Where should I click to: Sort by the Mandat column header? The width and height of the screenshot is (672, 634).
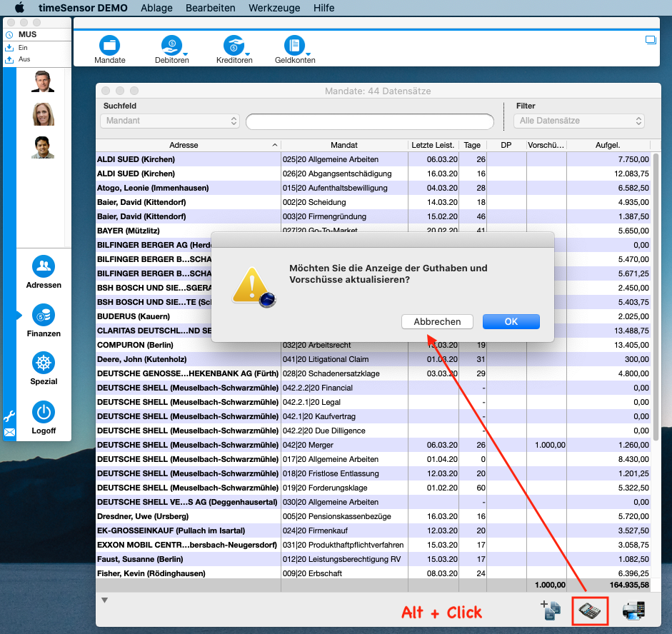pos(344,145)
